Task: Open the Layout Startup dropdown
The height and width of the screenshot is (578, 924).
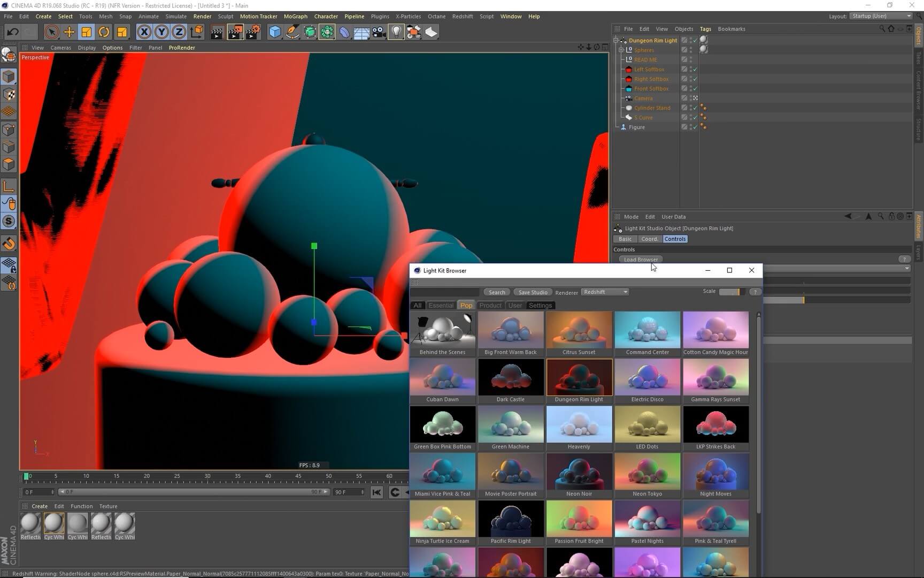Action: (881, 16)
